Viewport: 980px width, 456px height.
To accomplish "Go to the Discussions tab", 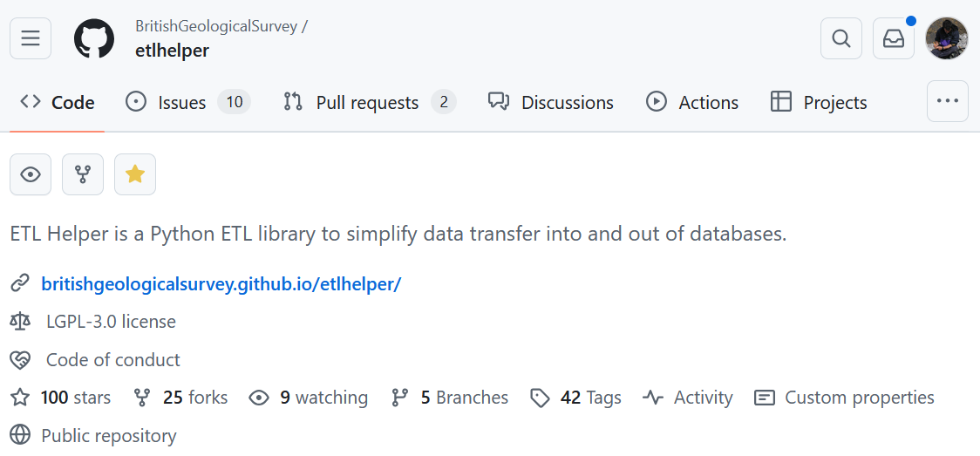I will [551, 103].
